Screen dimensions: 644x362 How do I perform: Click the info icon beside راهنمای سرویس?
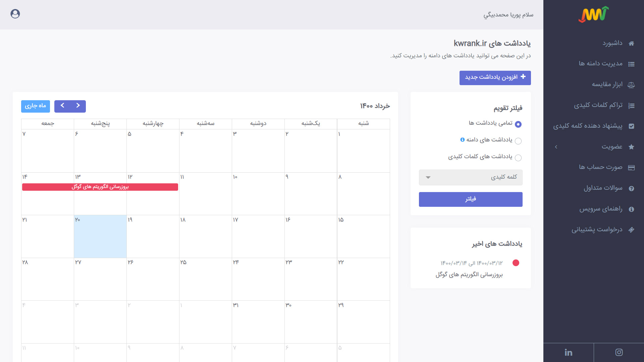[631, 209]
